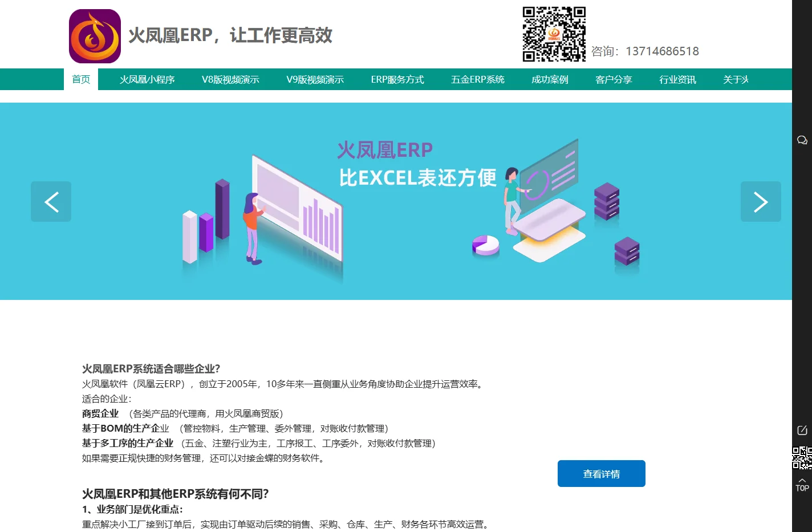Click the phone number 13714686518
This screenshot has width=812, height=532.
pyautogui.click(x=662, y=51)
